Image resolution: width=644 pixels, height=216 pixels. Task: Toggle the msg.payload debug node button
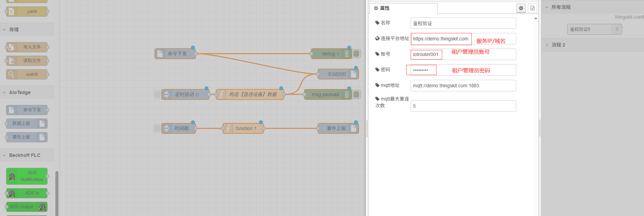(x=356, y=94)
